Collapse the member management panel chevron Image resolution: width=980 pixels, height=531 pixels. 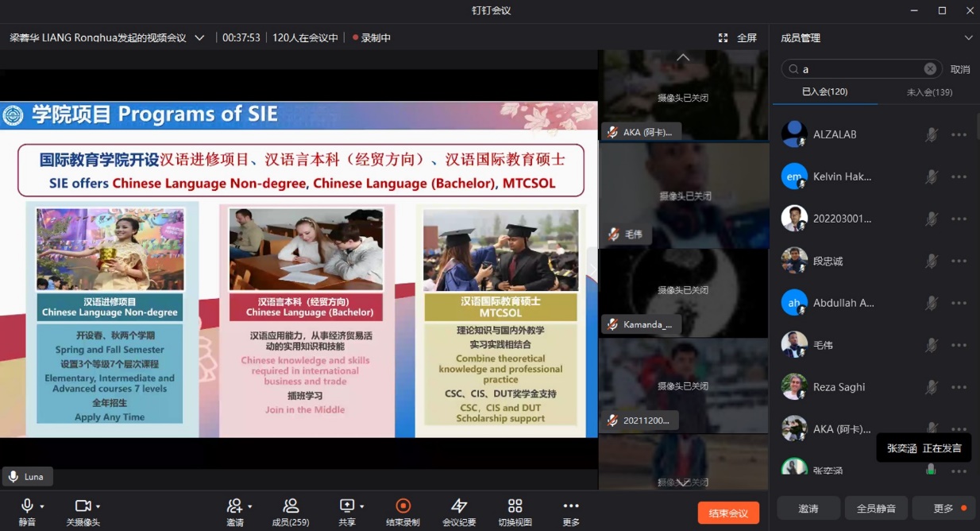pyautogui.click(x=968, y=37)
